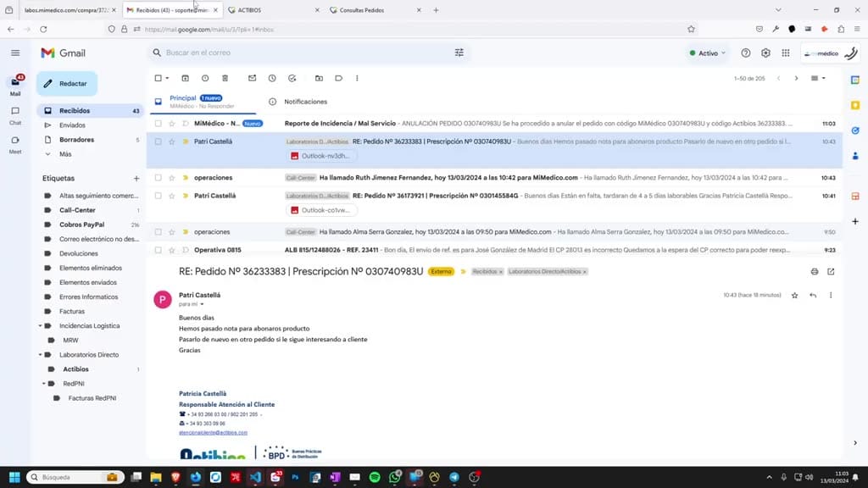Remove the Recibidos label chip
868x488 pixels.
pos(500,272)
